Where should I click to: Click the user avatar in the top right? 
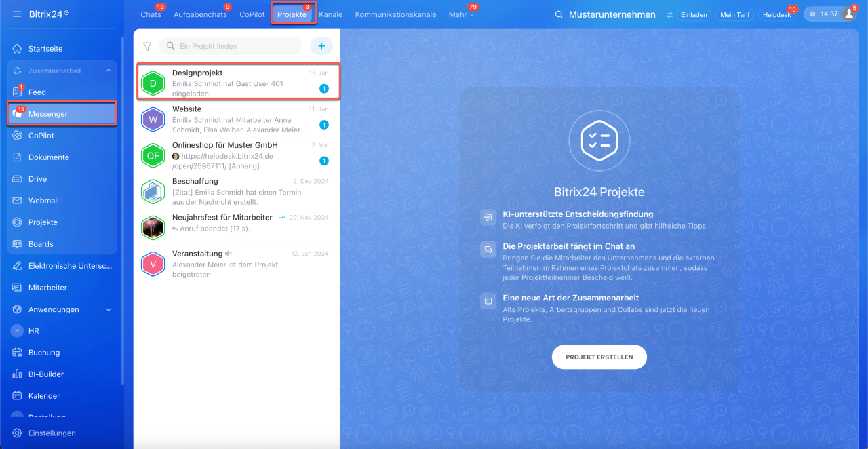click(x=849, y=14)
